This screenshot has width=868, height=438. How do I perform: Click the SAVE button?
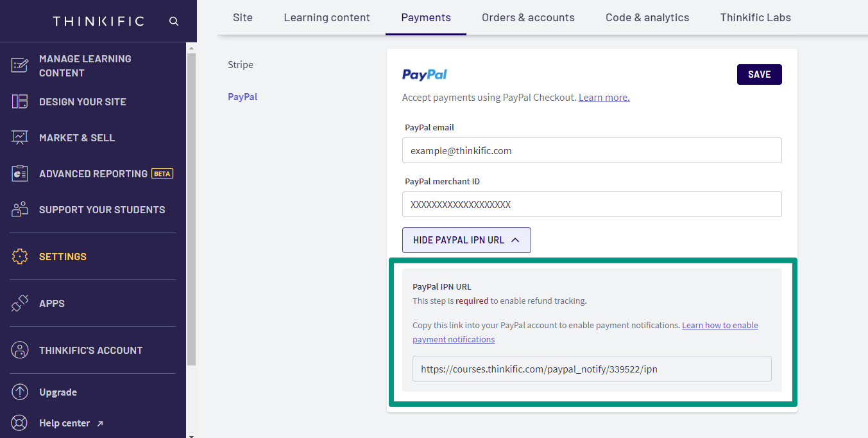759,74
